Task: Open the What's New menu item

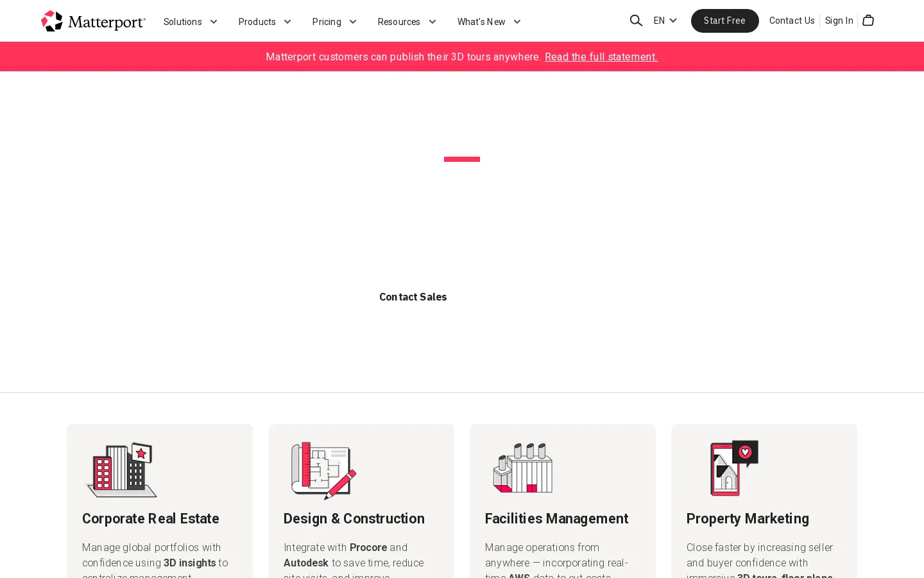Action: [481, 22]
